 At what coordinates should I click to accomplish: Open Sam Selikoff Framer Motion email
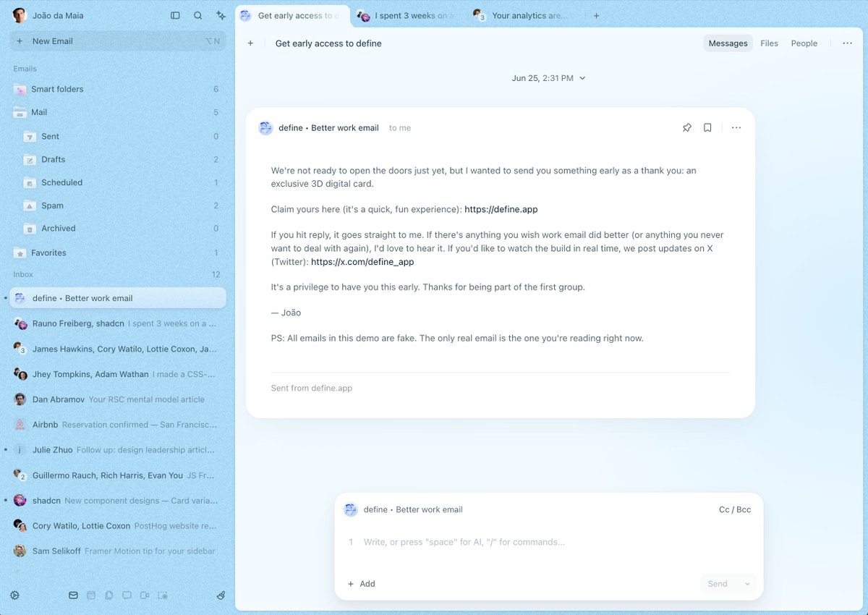pyautogui.click(x=117, y=551)
